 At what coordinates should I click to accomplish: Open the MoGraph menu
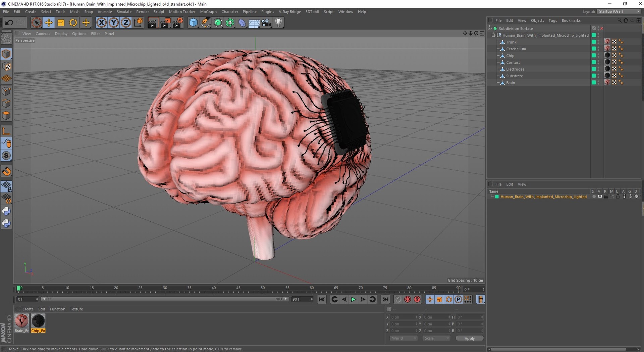click(208, 11)
